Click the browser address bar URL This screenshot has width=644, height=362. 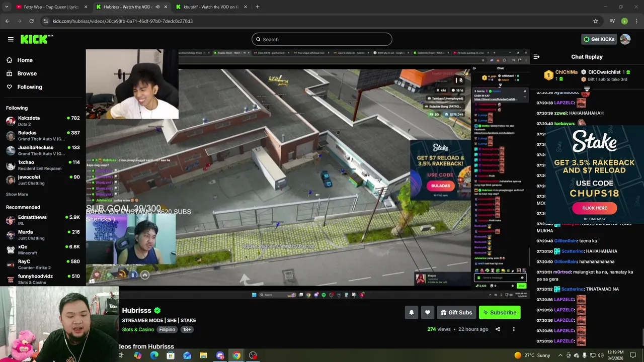[123, 21]
